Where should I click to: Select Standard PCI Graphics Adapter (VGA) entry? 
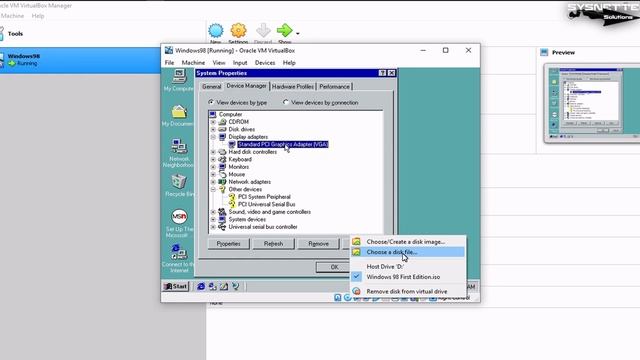click(282, 144)
